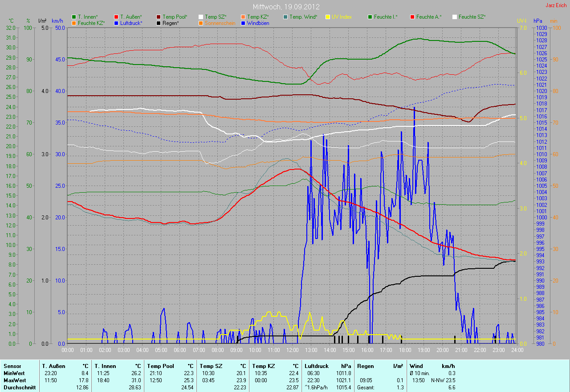Click the Luftdruck column header in statistics
This screenshot has width=570, height=392.
(x=317, y=366)
